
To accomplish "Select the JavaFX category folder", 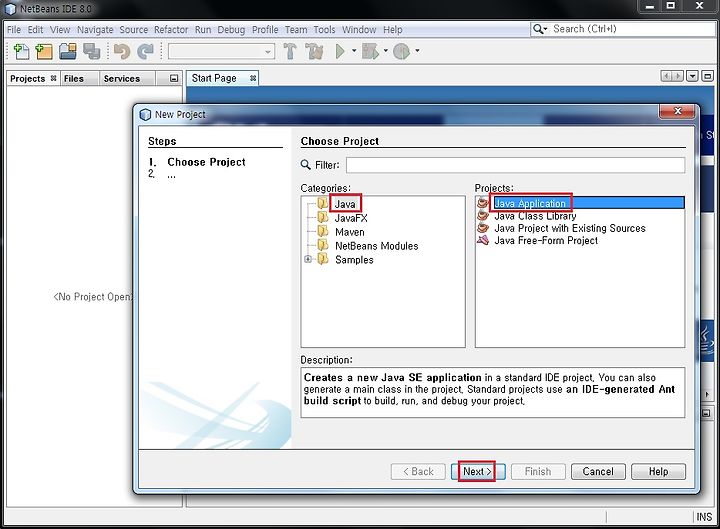I will 351,218.
